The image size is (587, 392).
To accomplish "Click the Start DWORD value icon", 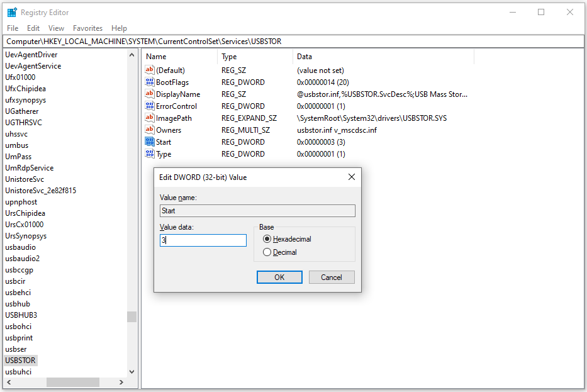I will [149, 142].
